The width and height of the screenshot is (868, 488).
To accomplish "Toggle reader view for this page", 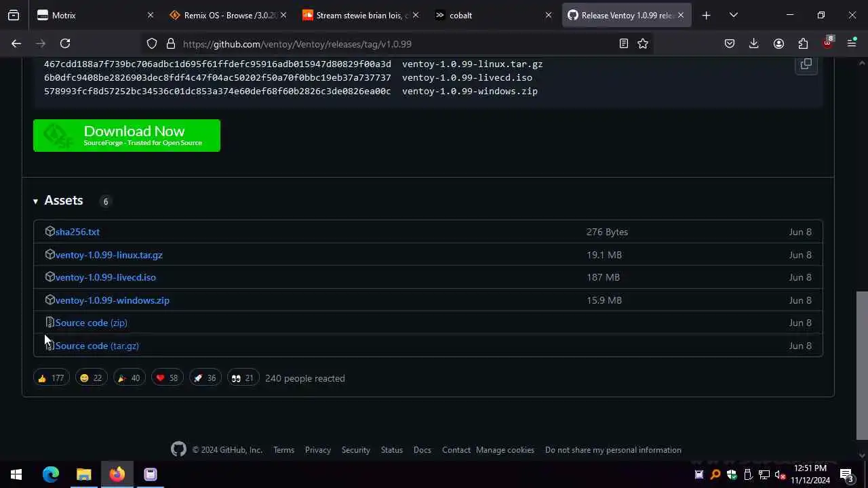I will coord(624,43).
